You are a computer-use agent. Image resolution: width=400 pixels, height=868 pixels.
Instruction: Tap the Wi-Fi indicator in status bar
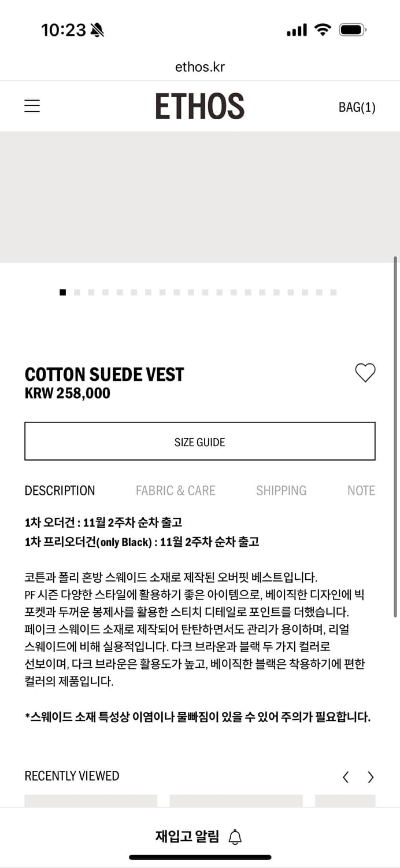[x=324, y=29]
